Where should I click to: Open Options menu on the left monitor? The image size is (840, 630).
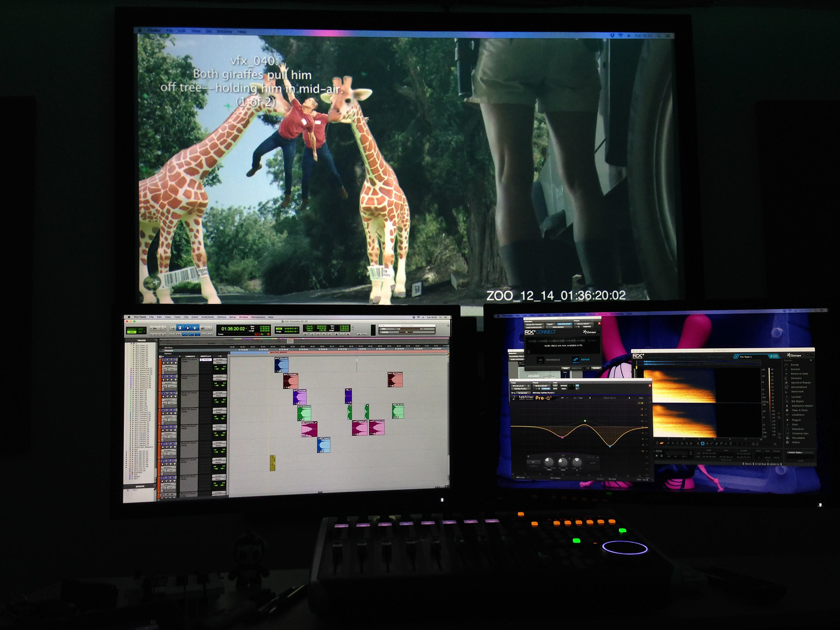click(x=222, y=317)
